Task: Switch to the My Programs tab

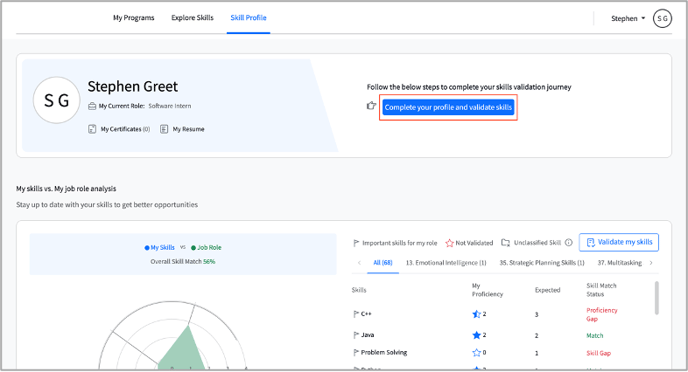Action: click(134, 18)
